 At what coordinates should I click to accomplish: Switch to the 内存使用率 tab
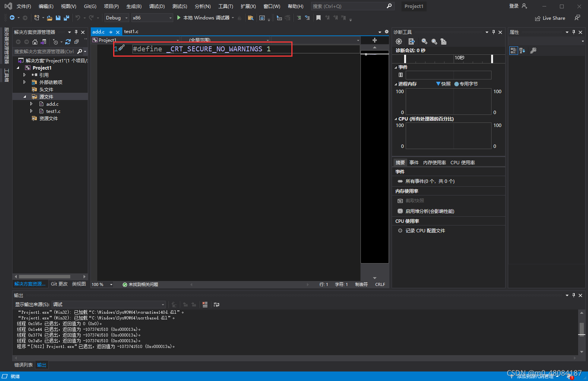(435, 162)
